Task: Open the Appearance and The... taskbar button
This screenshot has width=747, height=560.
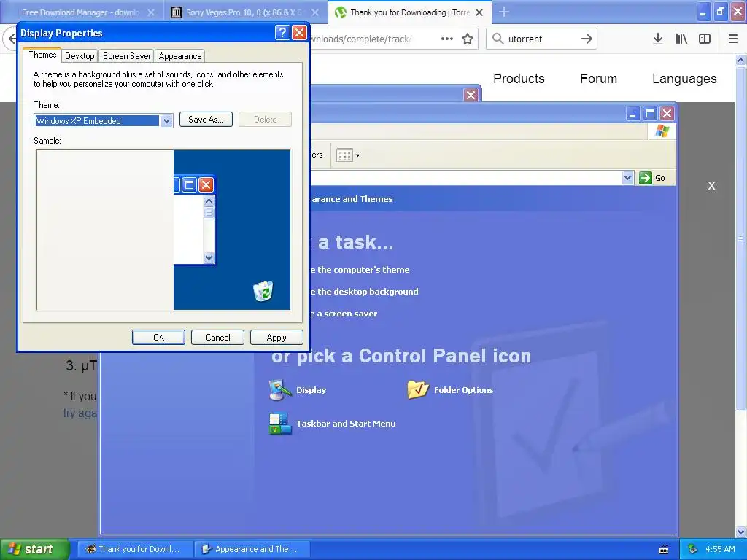Action: click(252, 549)
